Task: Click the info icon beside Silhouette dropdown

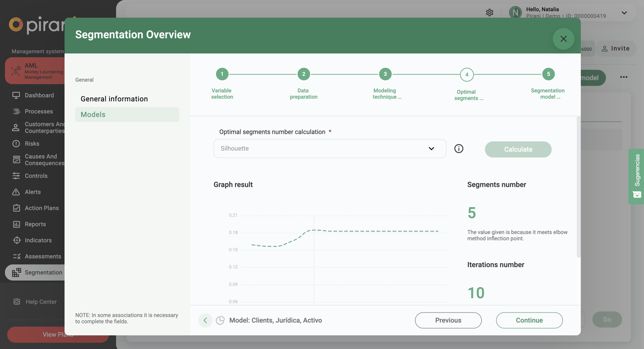Action: [459, 149]
